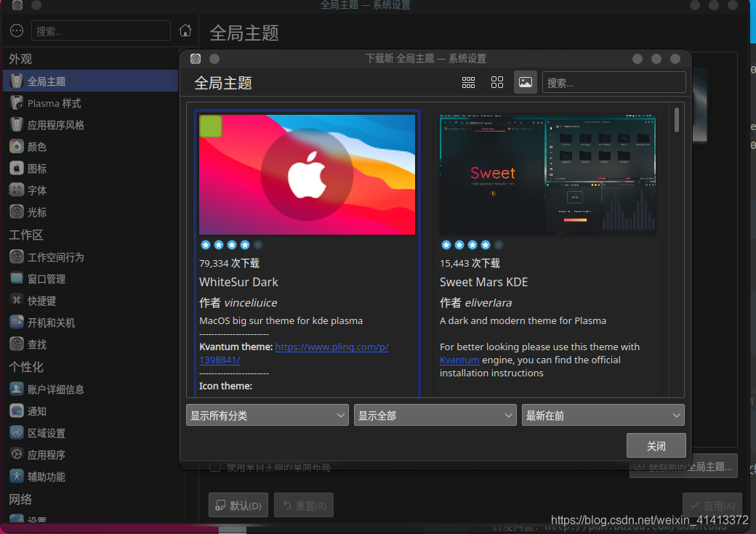Image resolution: width=756 pixels, height=534 pixels.
Task: Click the 应用程序 applications icon
Action: pyautogui.click(x=17, y=455)
